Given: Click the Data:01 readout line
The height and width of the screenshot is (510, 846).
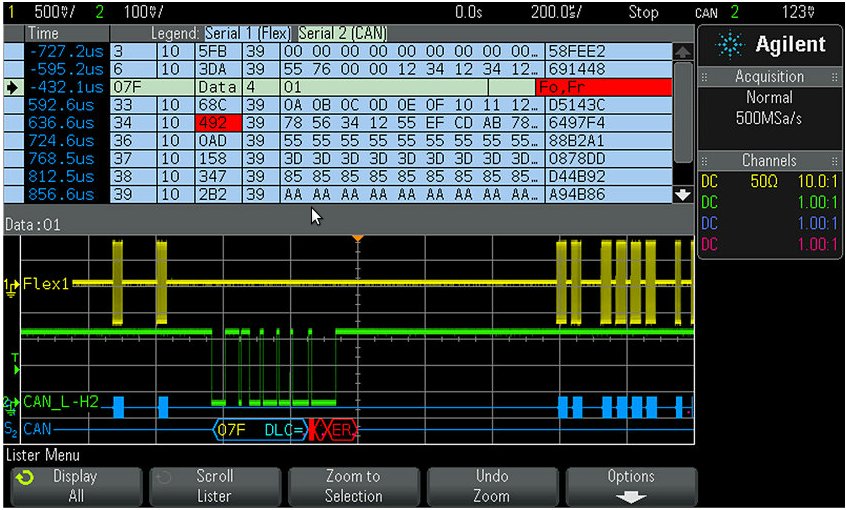Looking at the screenshot, I should click(33, 225).
